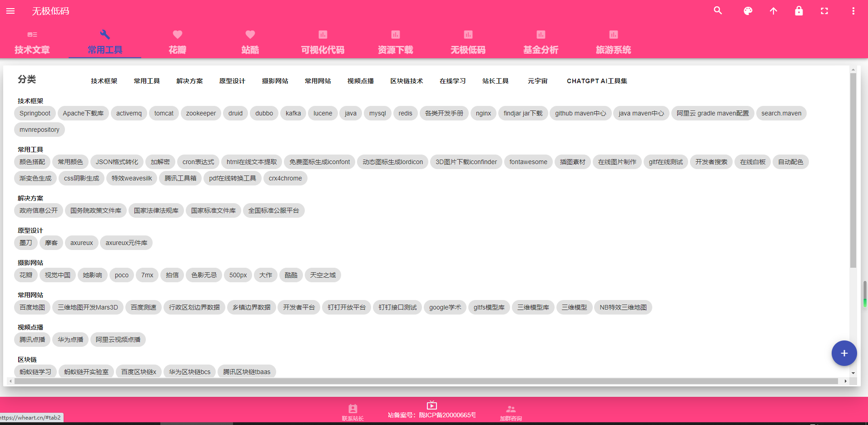Image resolution: width=868 pixels, height=425 pixels.
Task: Click the horizontal scrollbar right arrow
Action: click(x=845, y=381)
